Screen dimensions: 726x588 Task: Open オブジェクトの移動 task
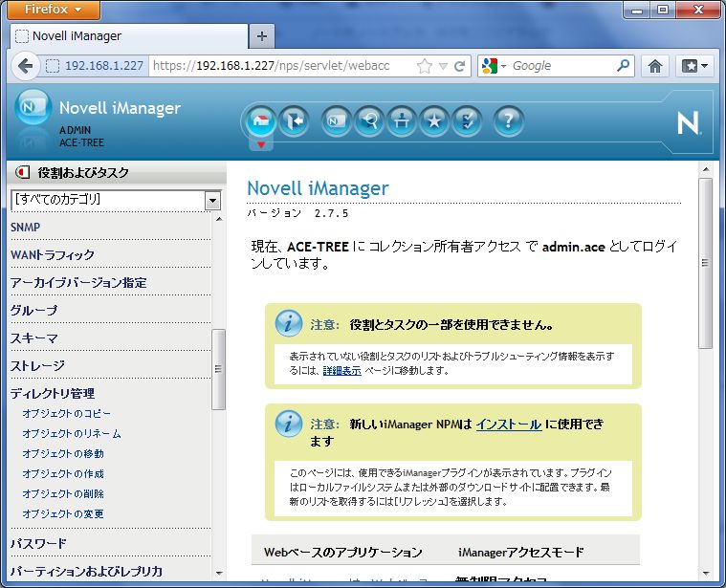(x=63, y=454)
